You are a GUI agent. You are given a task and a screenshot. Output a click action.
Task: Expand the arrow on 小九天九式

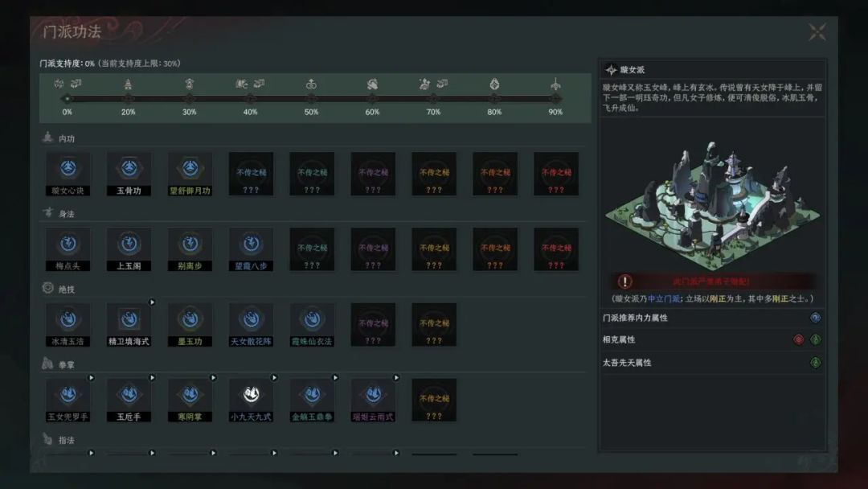[x=274, y=378]
